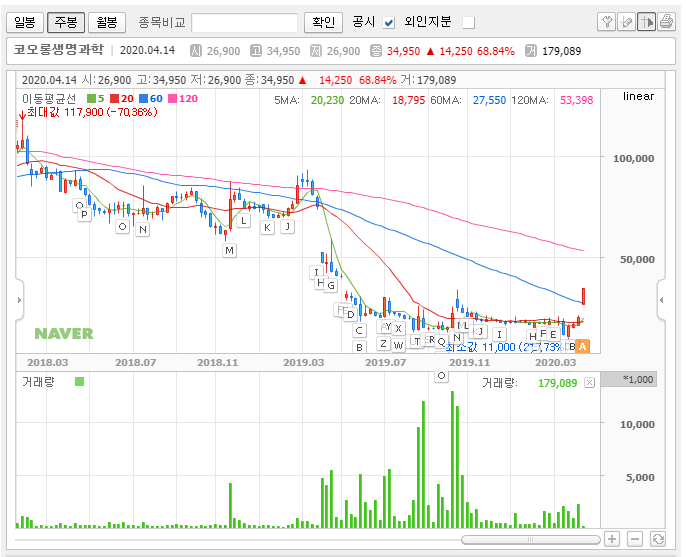This screenshot has height=557, width=686.
Task: Select the drawing pencil tool
Action: (x=626, y=22)
